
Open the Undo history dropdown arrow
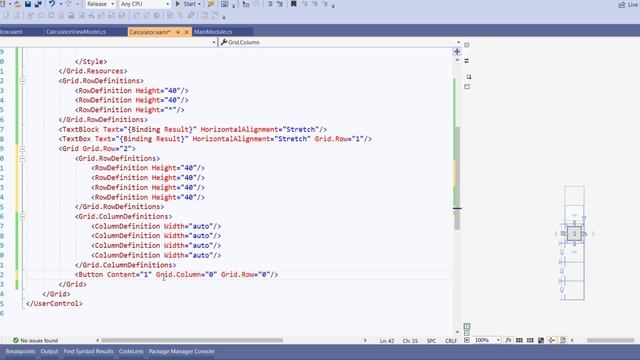[x=60, y=4]
